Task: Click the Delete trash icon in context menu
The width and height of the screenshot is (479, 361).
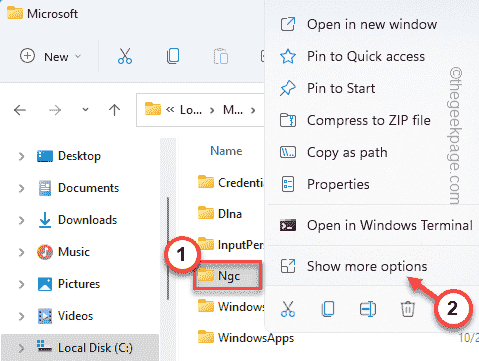Action: coord(408,309)
